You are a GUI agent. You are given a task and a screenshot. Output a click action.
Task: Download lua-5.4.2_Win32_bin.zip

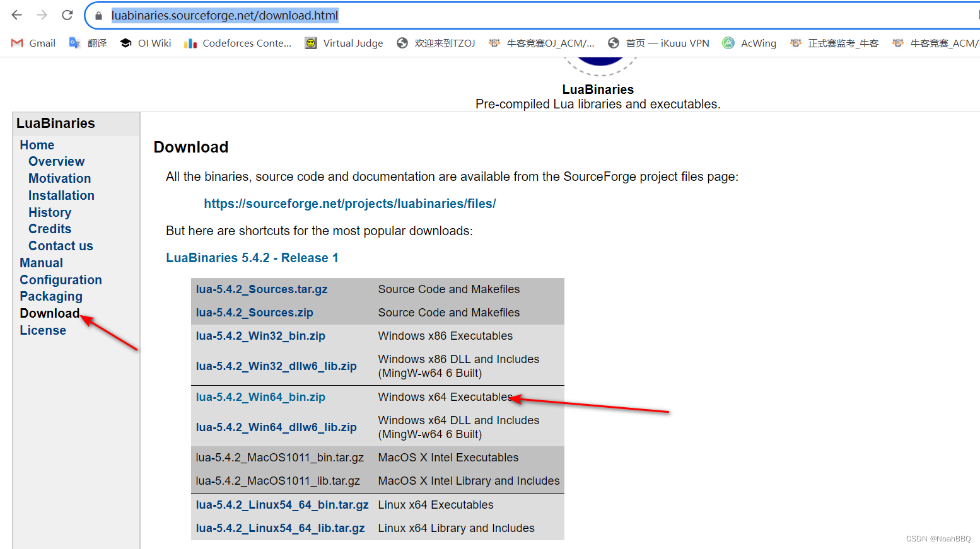pyautogui.click(x=260, y=336)
